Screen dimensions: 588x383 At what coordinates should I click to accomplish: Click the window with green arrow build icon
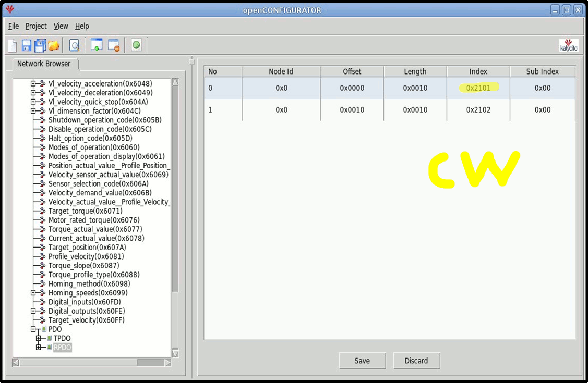click(97, 45)
